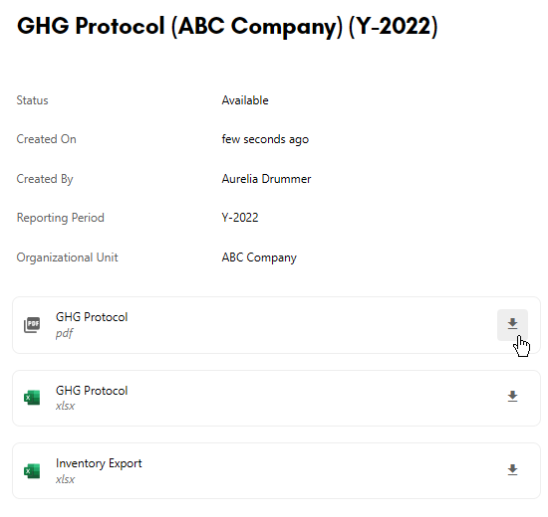Select the Inventory Export file name

(x=99, y=463)
